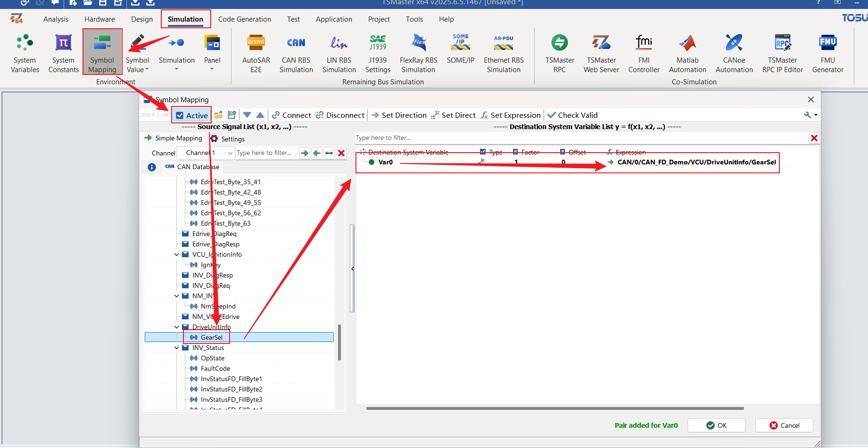Screen dimensions: 868x448
Task: Click the green left-arrow button
Action: (317, 153)
